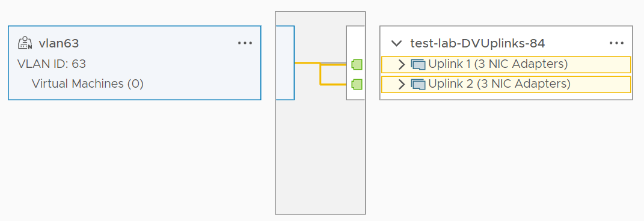
Task: Click the vlan63 port group title
Action: click(59, 43)
